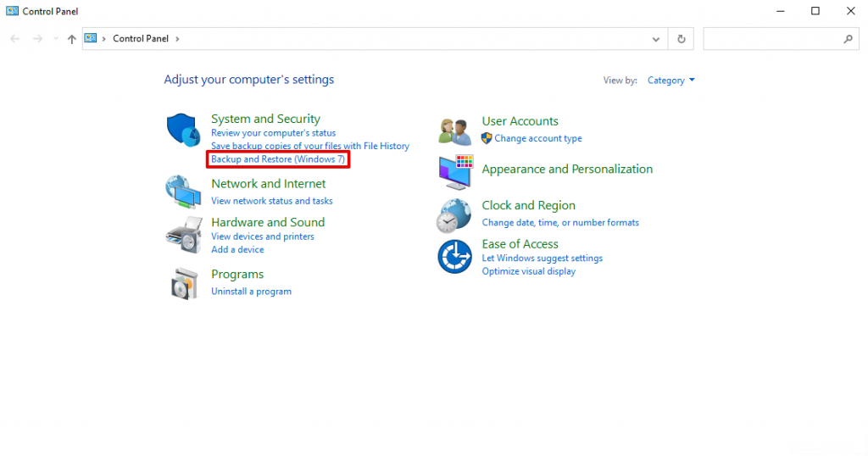Expand the chevron before Control Panel breadcrumb
The image size is (868, 456).
point(103,39)
